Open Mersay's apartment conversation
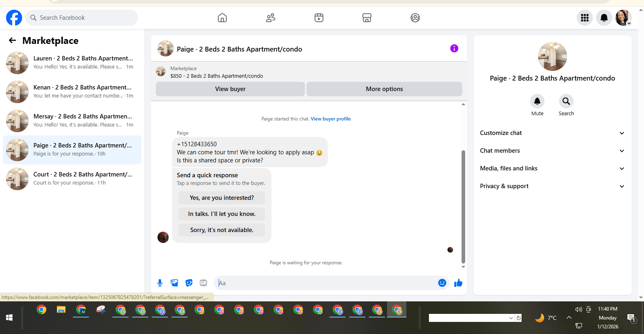This screenshot has height=334, width=644. point(72,121)
